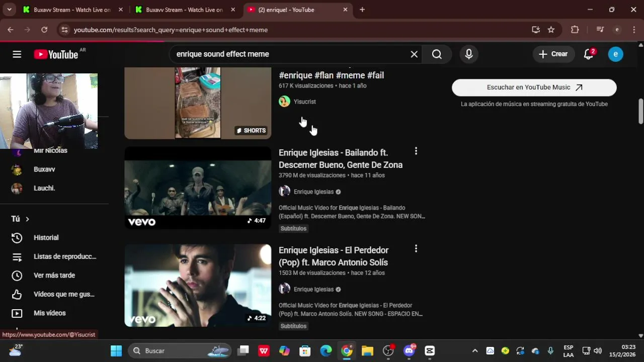Go to the YouTube home logo
This screenshot has height=362, width=644.
point(56,54)
